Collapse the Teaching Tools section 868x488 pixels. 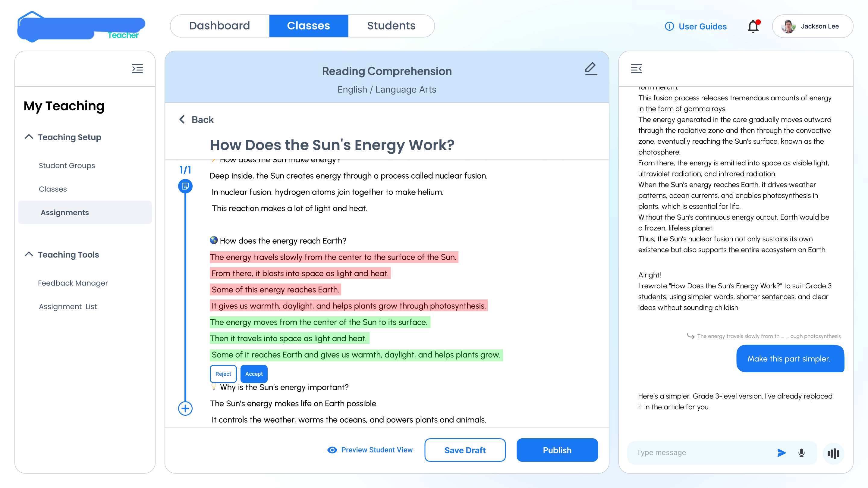29,254
